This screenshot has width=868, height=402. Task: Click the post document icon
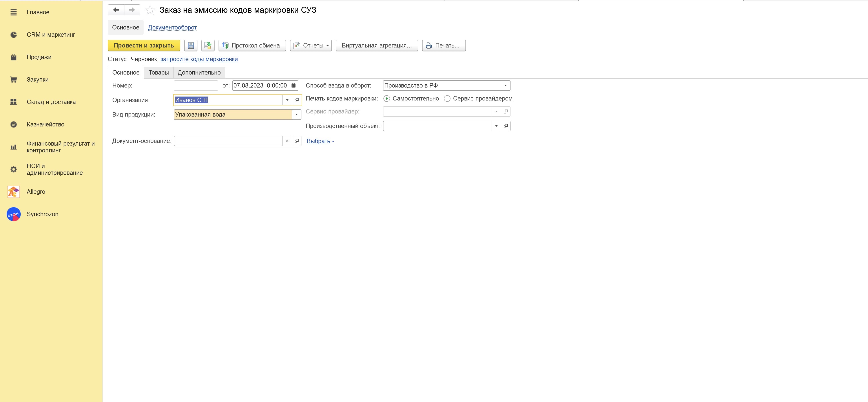point(208,46)
